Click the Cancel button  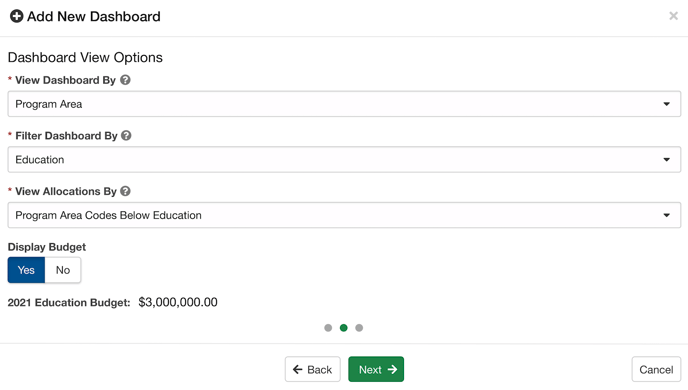click(656, 369)
